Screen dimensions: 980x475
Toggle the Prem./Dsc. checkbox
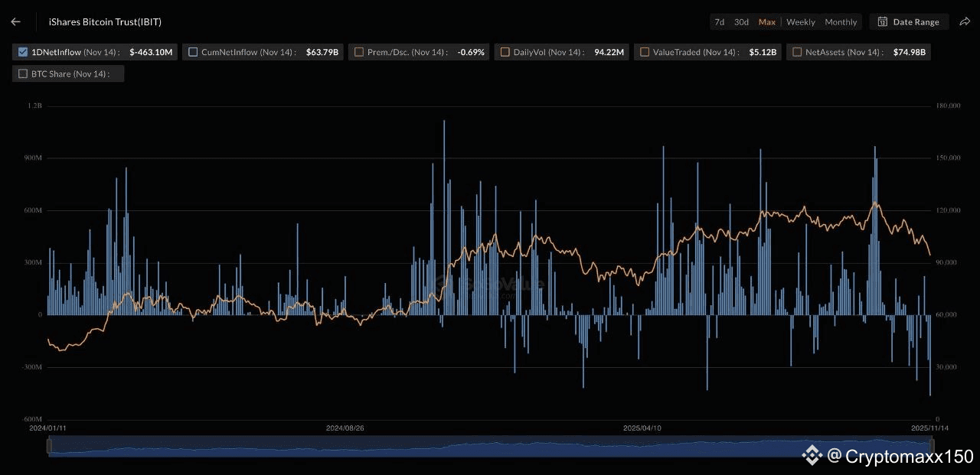[x=359, y=53]
